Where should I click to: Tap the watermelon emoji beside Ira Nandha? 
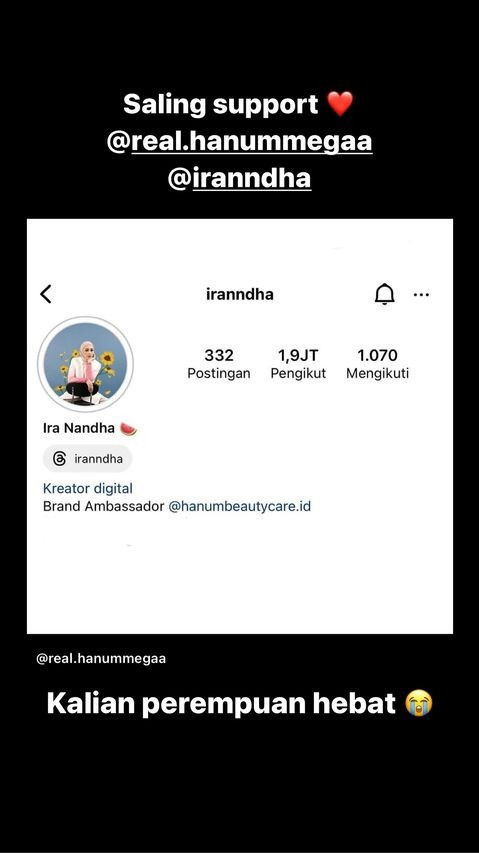[x=128, y=429]
